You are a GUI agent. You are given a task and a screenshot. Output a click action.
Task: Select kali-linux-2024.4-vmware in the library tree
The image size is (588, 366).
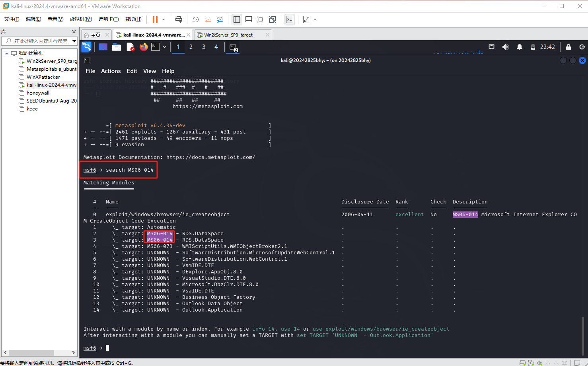48,85
